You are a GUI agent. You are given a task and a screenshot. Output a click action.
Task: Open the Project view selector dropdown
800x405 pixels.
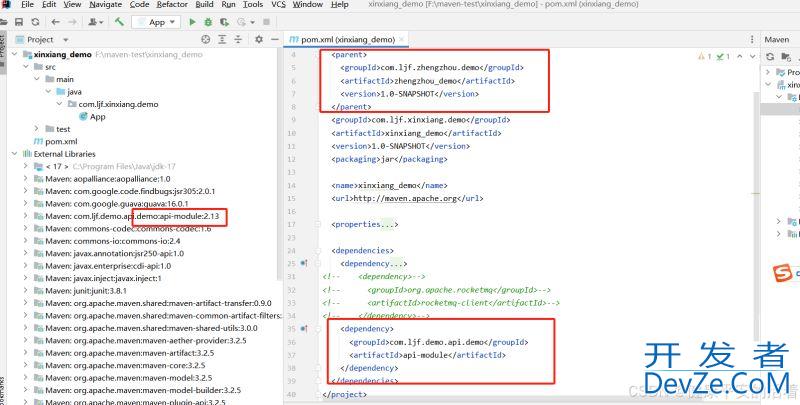[x=65, y=39]
